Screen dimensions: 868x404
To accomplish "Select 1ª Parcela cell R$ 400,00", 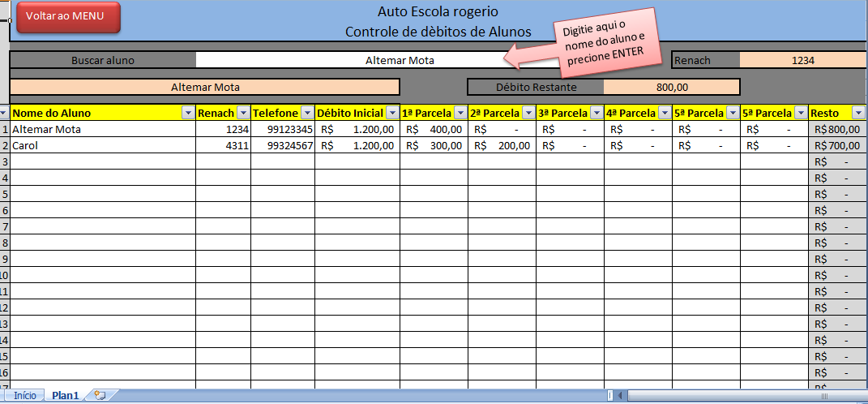I will [434, 130].
